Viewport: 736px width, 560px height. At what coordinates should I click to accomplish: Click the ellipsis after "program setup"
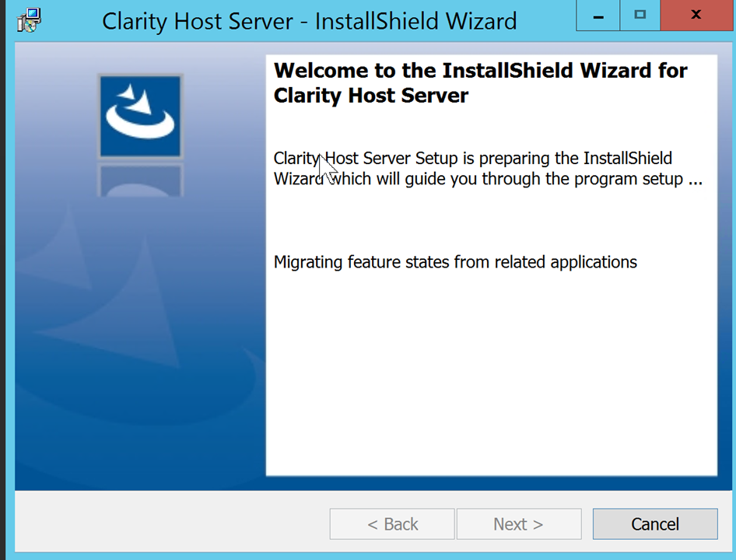pos(696,180)
